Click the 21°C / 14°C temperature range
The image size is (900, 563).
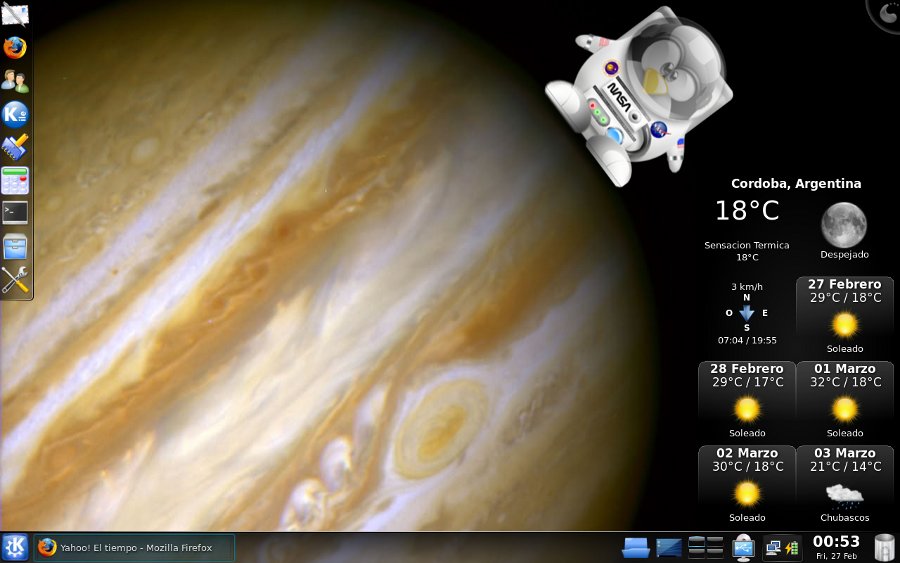[x=845, y=467]
